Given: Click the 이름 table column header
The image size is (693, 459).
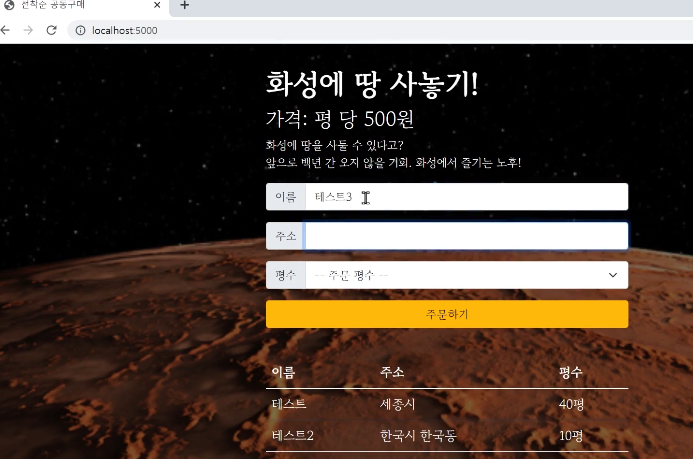Looking at the screenshot, I should coord(283,372).
